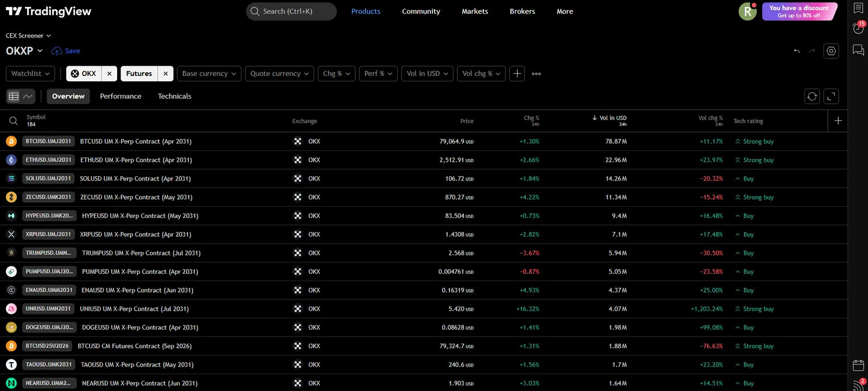Expand screener to fullscreen

click(x=831, y=97)
